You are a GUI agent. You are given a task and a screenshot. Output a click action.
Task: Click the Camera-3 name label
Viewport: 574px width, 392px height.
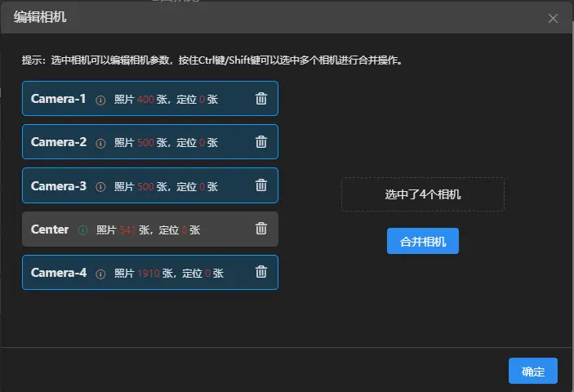click(58, 185)
